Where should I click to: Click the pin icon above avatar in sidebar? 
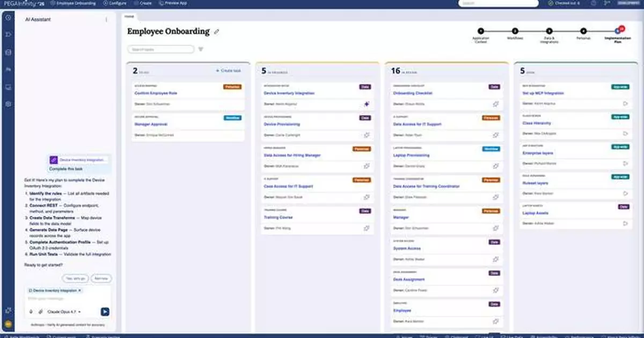[8, 310]
